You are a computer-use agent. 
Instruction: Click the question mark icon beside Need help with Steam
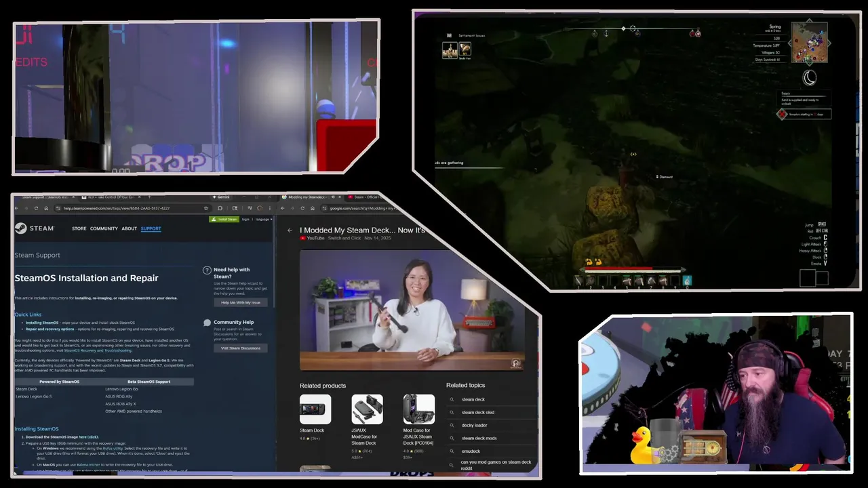tap(208, 270)
